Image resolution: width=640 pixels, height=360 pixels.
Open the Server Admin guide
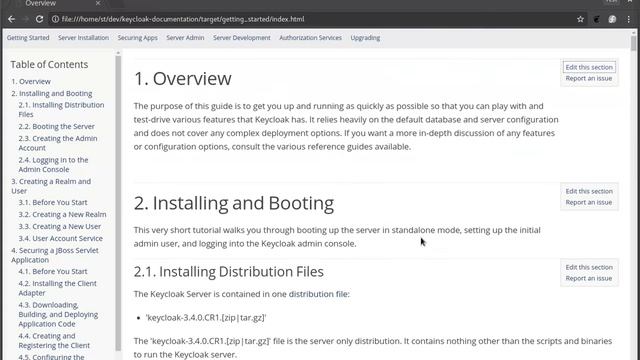[x=185, y=38]
